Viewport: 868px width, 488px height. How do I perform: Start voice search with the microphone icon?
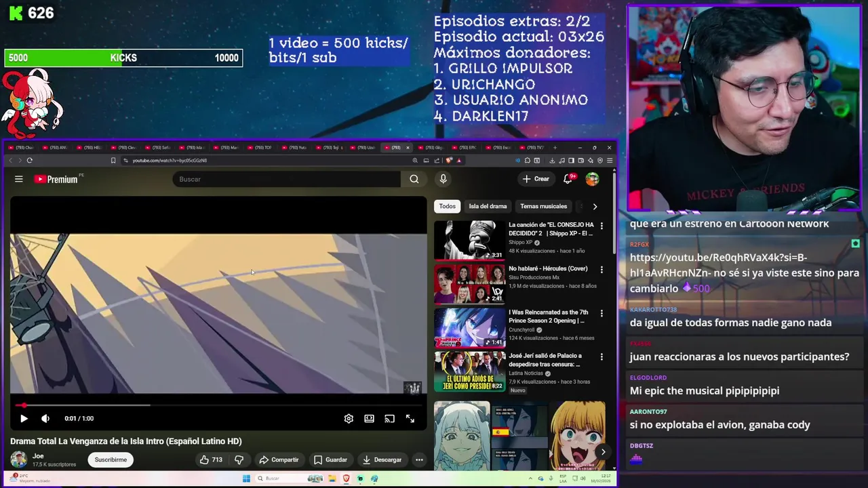pyautogui.click(x=443, y=179)
